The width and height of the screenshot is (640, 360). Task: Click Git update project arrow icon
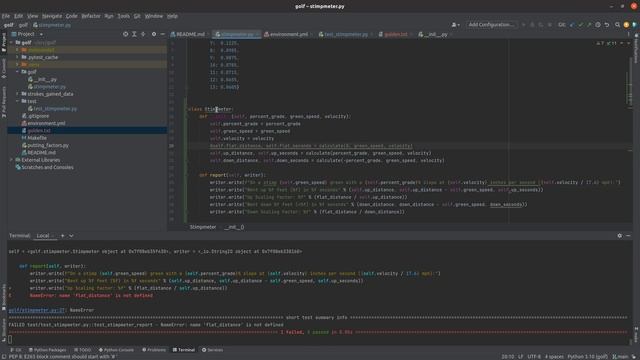coord(572,25)
